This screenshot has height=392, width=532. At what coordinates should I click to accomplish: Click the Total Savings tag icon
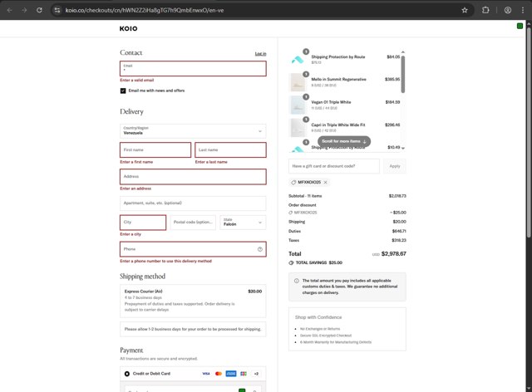click(x=291, y=262)
